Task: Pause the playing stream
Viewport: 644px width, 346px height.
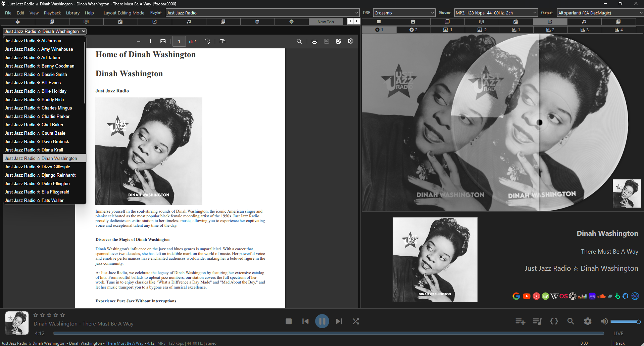Action: pos(322,321)
